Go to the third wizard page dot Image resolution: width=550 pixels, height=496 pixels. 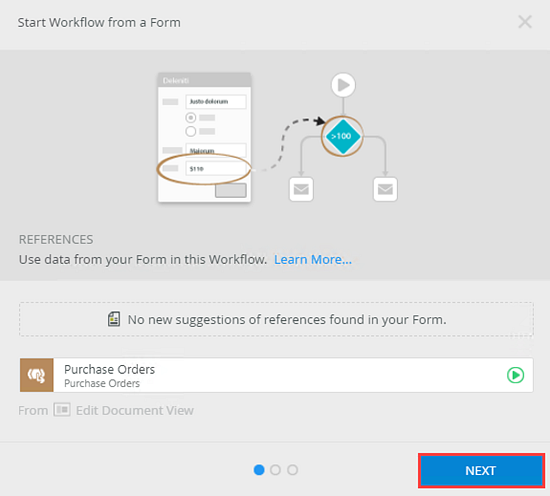coord(293,470)
